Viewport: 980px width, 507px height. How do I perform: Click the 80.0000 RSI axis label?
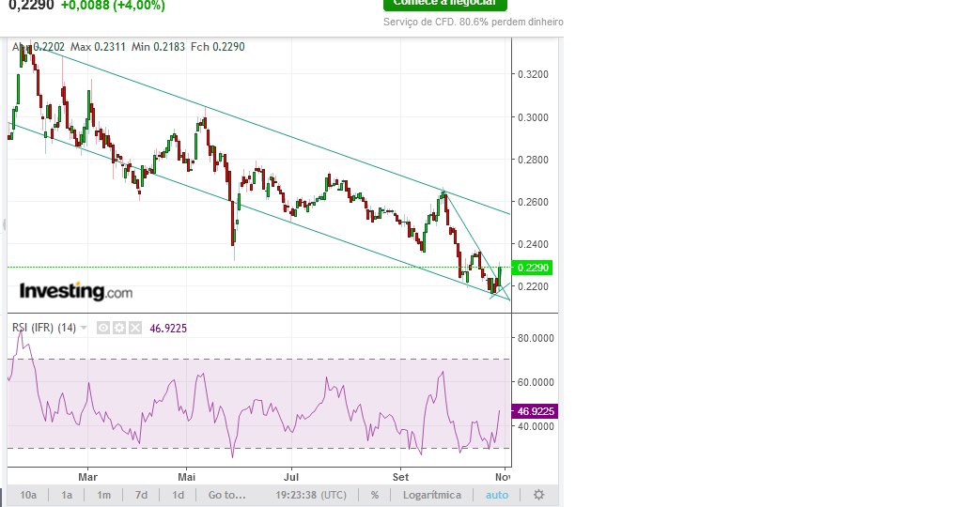pyautogui.click(x=536, y=338)
